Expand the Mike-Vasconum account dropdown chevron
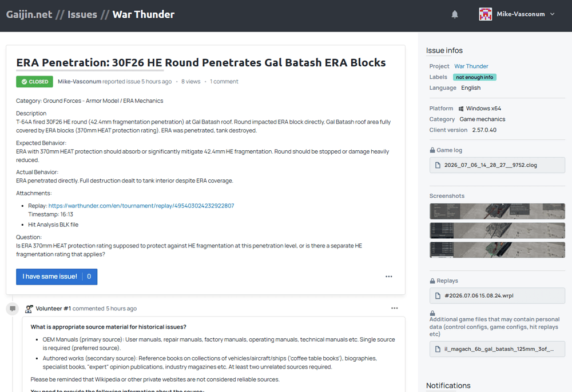This screenshot has height=392, width=572. tap(553, 14)
